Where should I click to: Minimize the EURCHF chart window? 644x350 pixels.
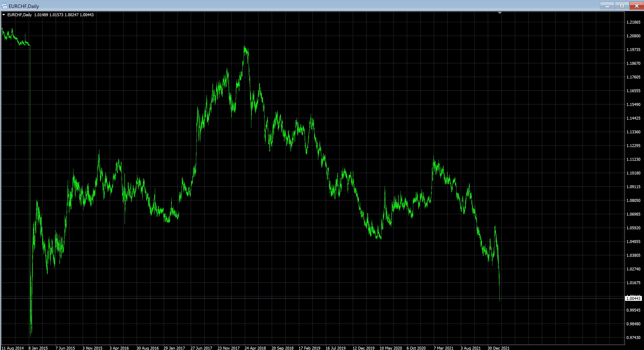click(607, 6)
